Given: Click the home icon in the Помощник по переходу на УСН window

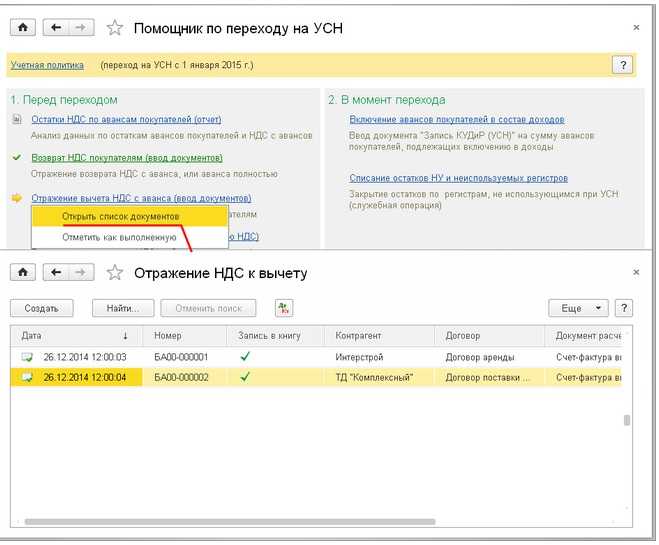Looking at the screenshot, I should [x=23, y=28].
